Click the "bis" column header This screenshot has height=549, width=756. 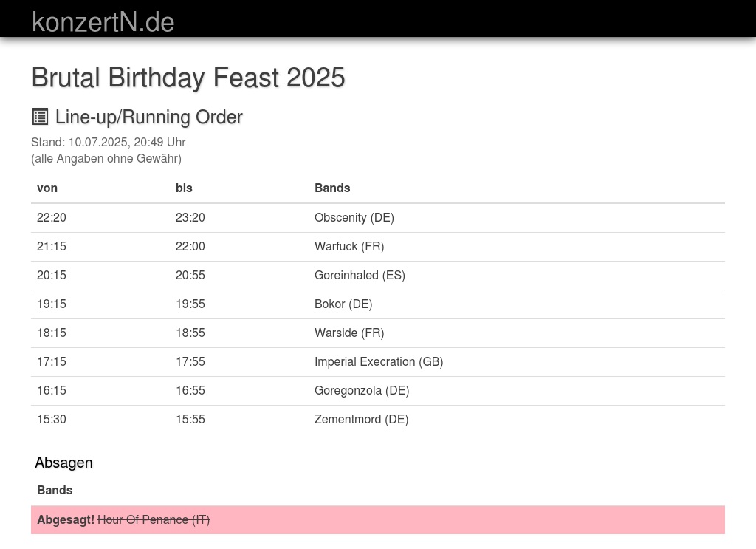pyautogui.click(x=184, y=188)
